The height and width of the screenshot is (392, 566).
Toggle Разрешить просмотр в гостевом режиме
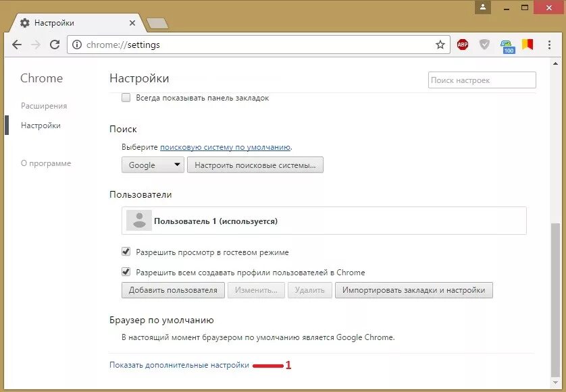[126, 252]
